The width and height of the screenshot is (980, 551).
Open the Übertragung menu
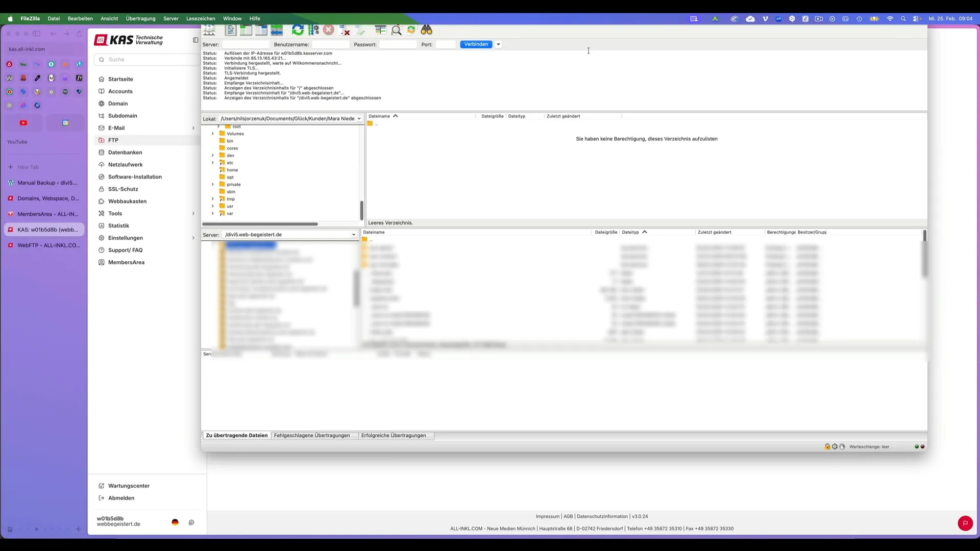click(140, 18)
